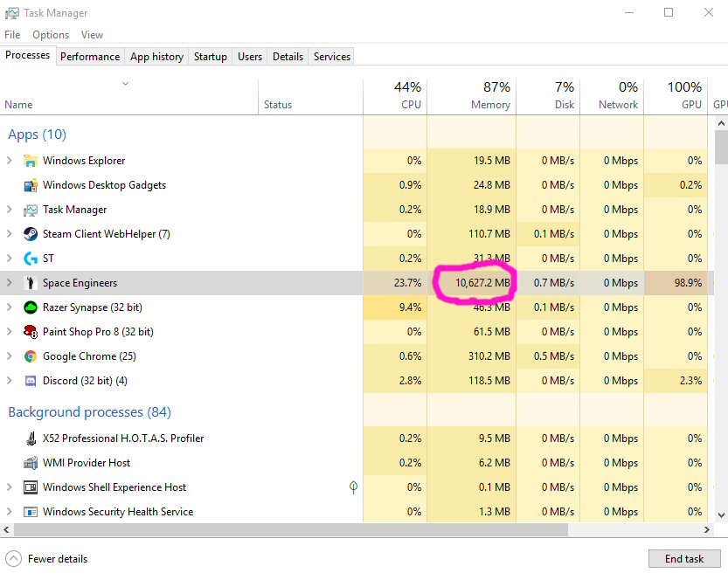Expand the Steam Client WebHelper group
Screen dimensions: 728x580
pyautogui.click(x=10, y=234)
